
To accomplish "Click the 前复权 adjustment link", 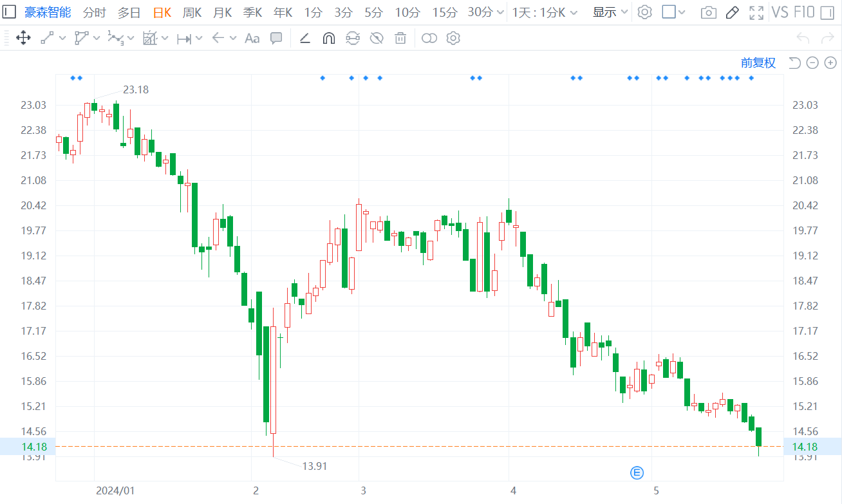I will tap(758, 62).
